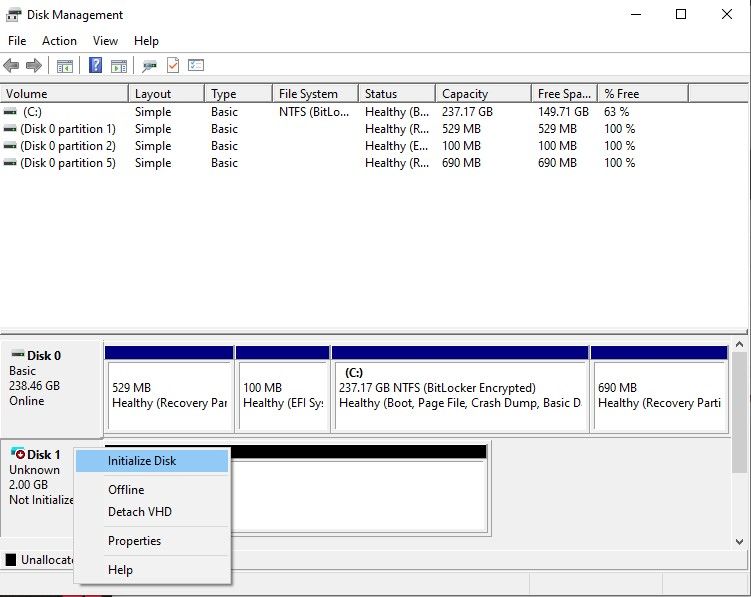
Task: Click drive icon of Disk 0 partition 5 row
Action: pos(10,163)
